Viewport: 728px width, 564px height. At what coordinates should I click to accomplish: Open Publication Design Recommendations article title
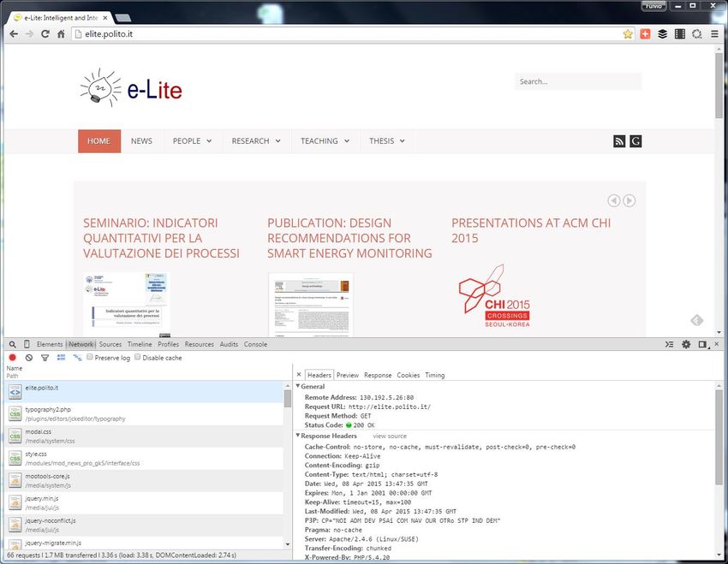click(x=349, y=238)
